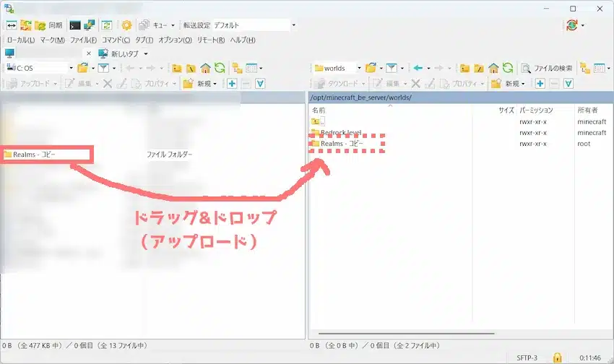Click the remote panel home directory icon
The image size is (614, 364).
click(493, 68)
